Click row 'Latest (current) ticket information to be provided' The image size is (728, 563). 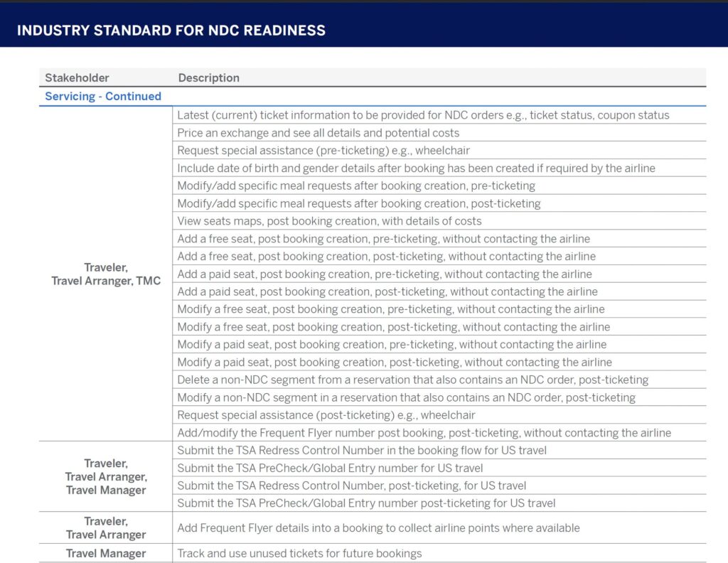click(439, 115)
